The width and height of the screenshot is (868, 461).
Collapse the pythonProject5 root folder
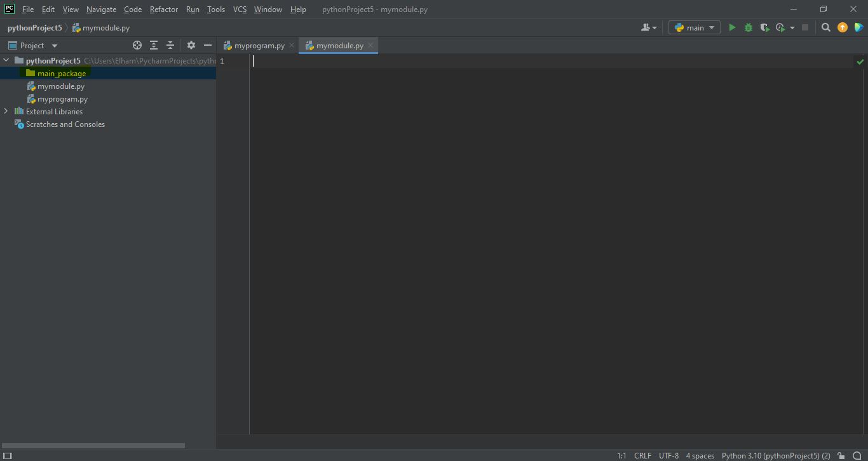[x=6, y=60]
